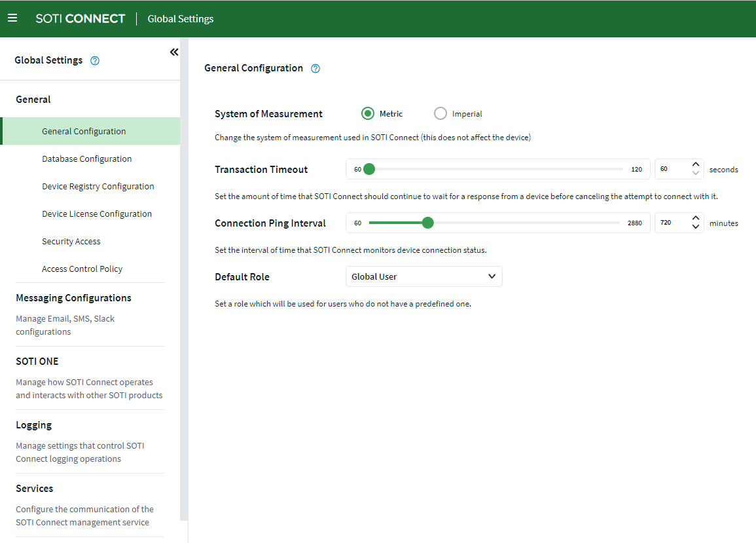The height and width of the screenshot is (543, 756).
Task: Expand Messaging Configurations section
Action: click(74, 298)
